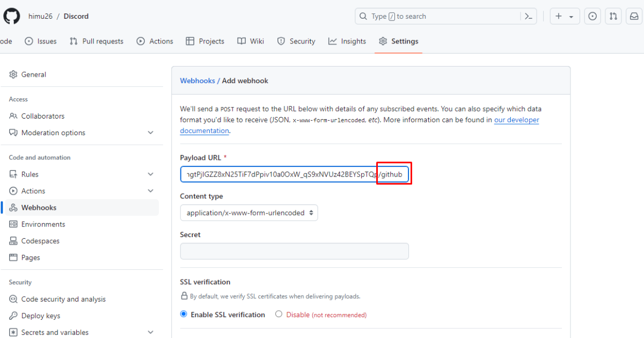
Task: Open the himu26 user link
Action: click(39, 16)
